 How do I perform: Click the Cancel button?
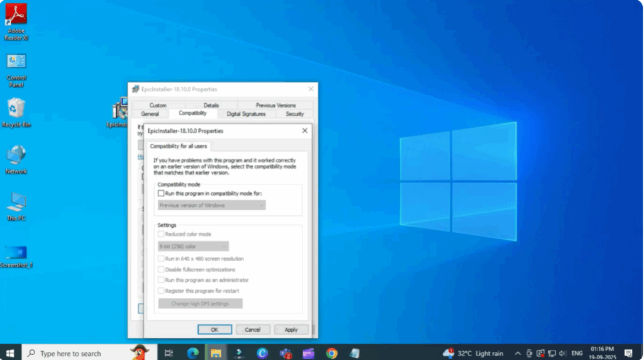click(253, 330)
